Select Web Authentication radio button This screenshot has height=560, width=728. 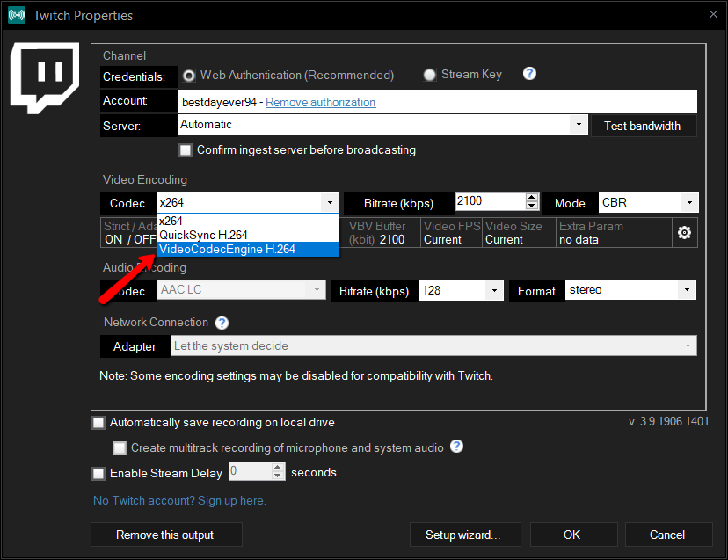tap(188, 76)
